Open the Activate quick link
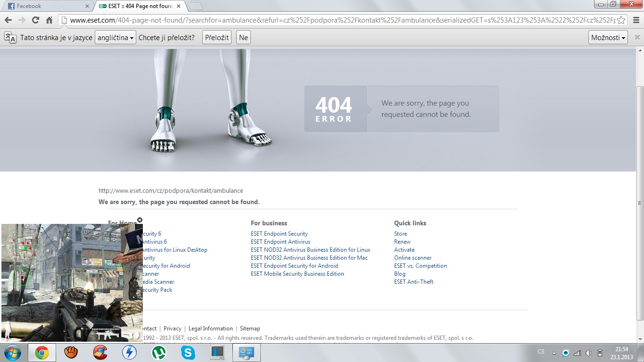The width and height of the screenshot is (644, 362). coord(405,250)
